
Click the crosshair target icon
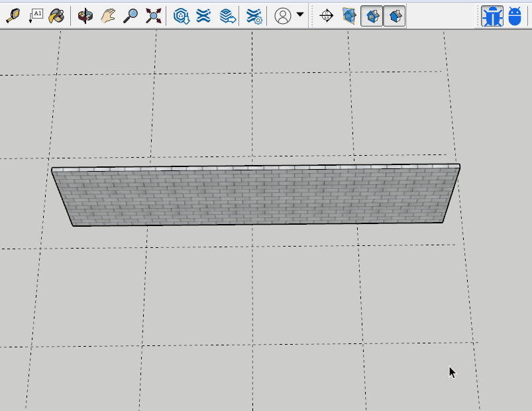[x=326, y=16]
